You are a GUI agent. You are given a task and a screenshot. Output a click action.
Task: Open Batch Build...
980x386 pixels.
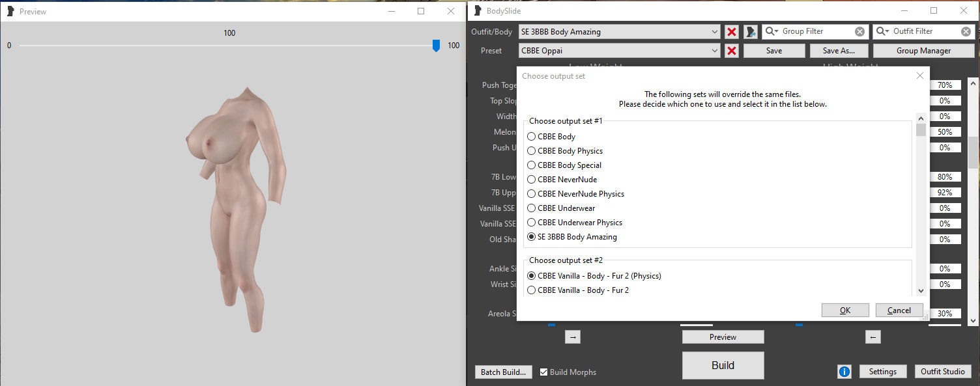[504, 372]
